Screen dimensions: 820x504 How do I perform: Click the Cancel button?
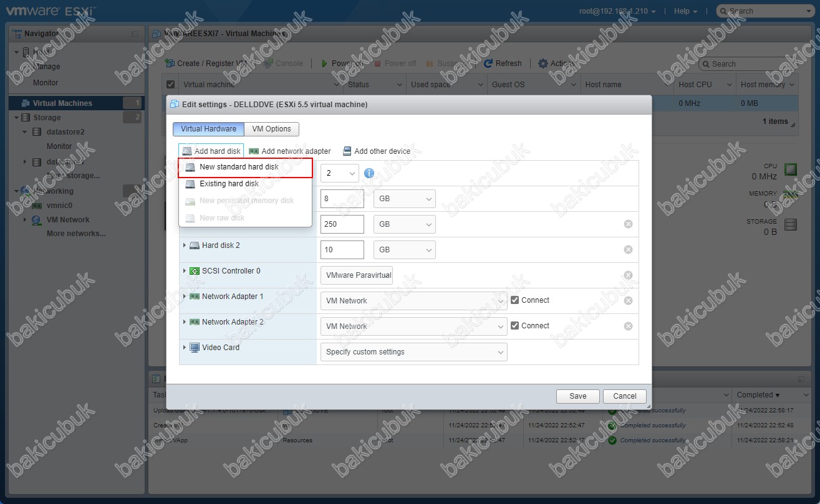click(x=625, y=396)
